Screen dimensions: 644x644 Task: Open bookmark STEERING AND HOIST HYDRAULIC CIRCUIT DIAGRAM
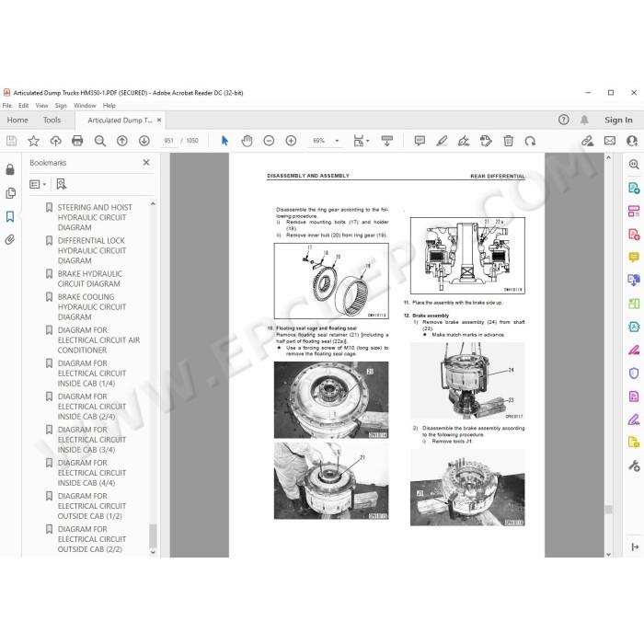pos(95,217)
